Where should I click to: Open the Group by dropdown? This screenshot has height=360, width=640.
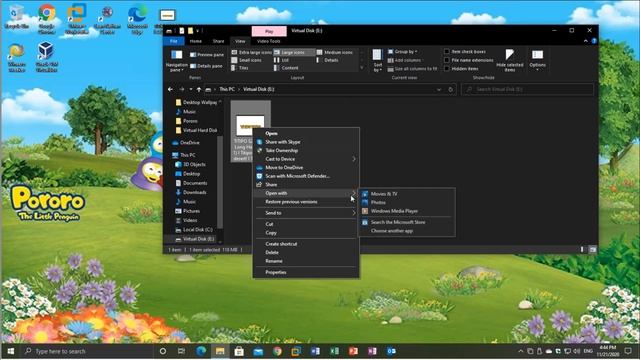(x=403, y=51)
